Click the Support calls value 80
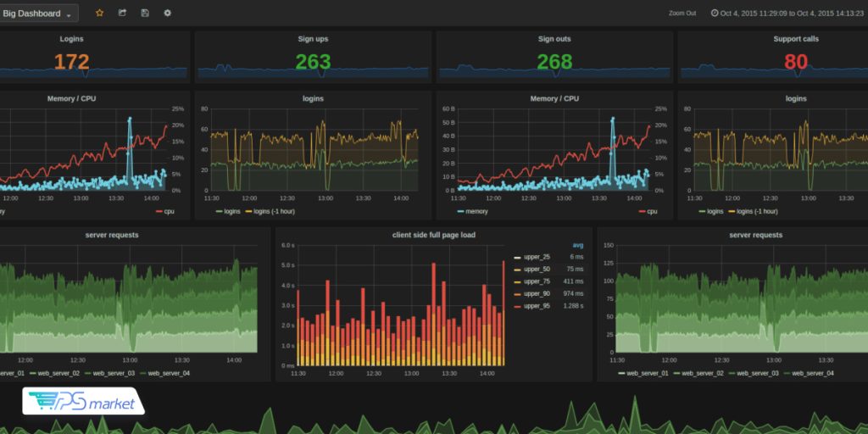The image size is (868, 434). (x=795, y=62)
